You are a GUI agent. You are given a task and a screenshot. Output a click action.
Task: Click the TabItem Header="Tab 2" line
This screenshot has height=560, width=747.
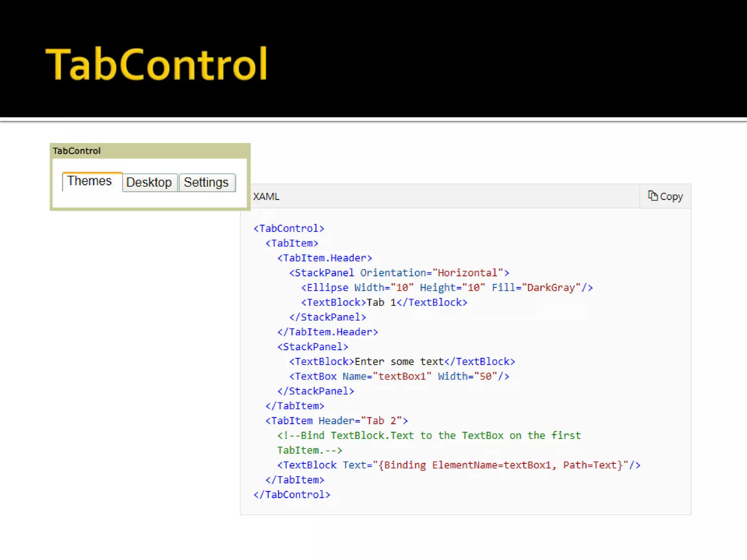tap(337, 421)
